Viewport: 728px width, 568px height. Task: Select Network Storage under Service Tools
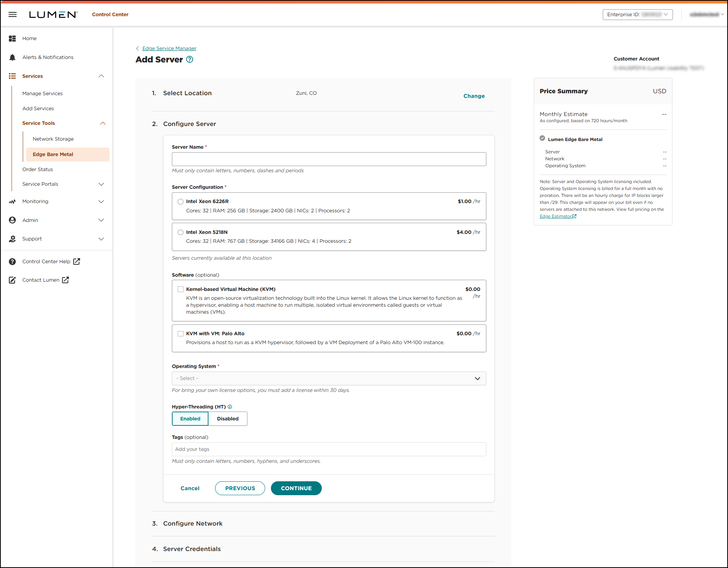click(x=53, y=139)
